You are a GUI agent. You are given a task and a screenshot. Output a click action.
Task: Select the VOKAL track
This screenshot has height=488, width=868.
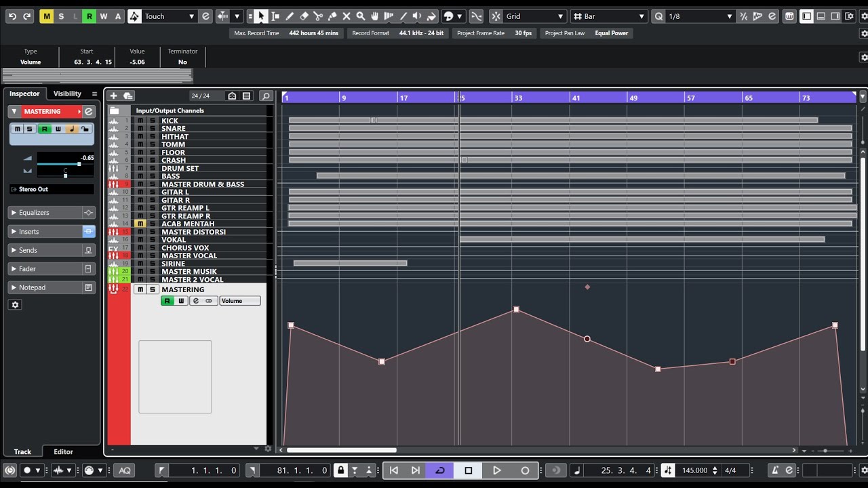(174, 240)
